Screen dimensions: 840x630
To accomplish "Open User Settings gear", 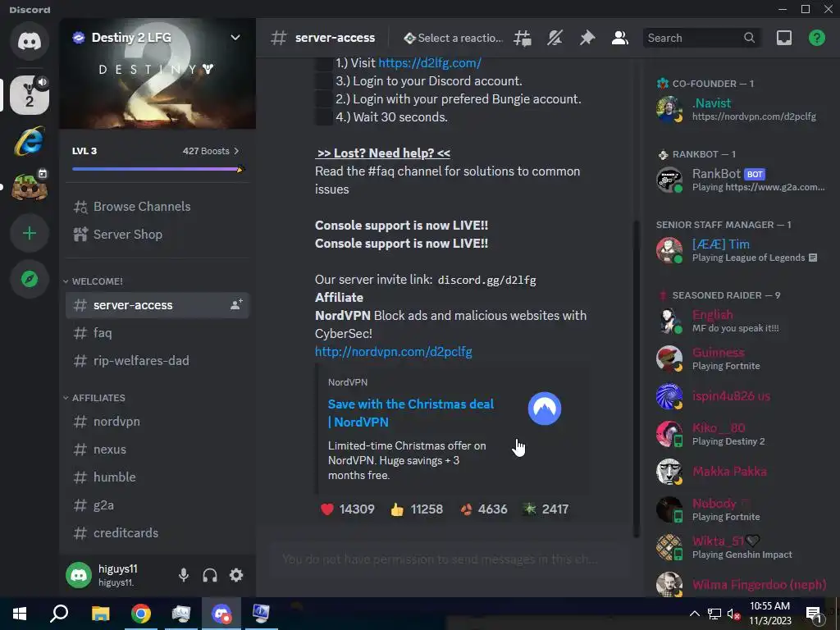I will (236, 575).
